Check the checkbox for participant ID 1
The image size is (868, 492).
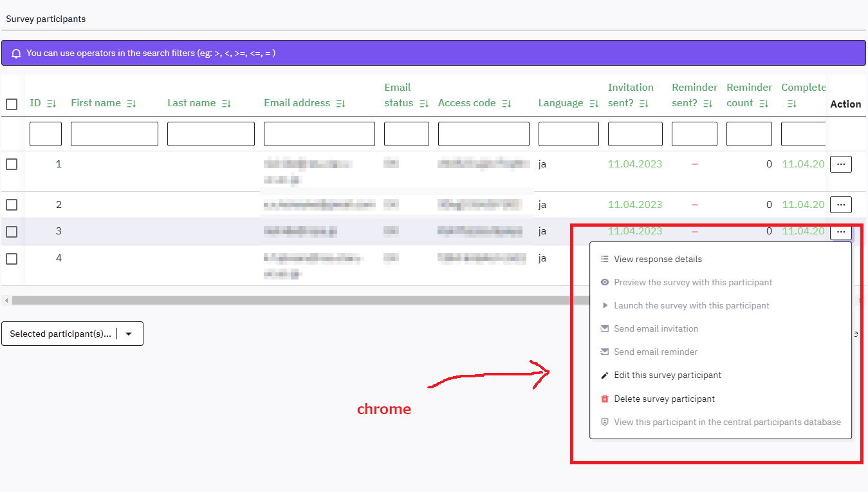12,164
